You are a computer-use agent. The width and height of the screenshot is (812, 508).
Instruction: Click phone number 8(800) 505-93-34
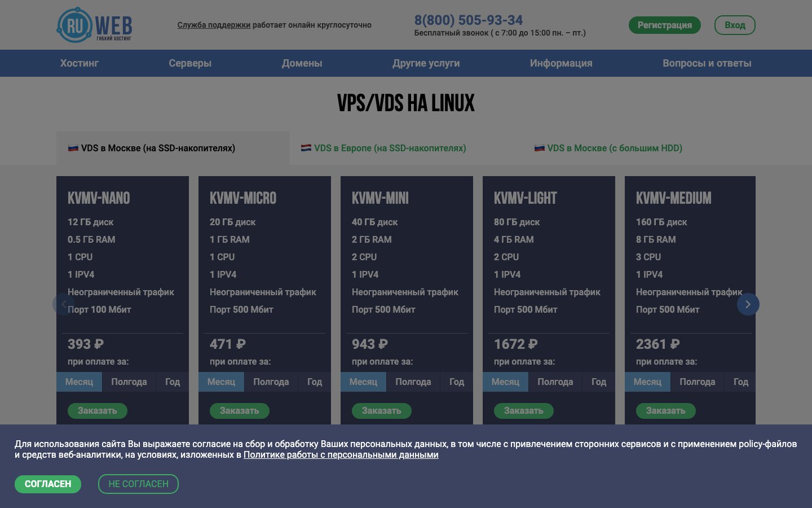(x=469, y=20)
